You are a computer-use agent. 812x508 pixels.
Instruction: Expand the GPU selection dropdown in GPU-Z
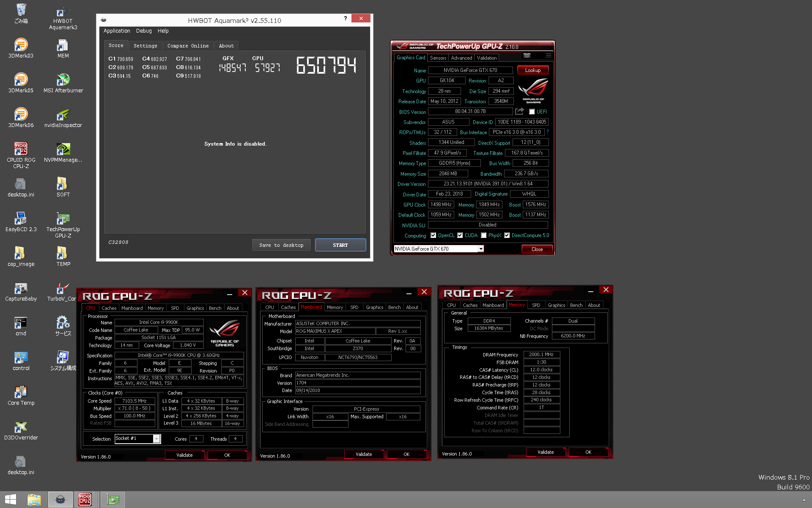click(x=481, y=249)
